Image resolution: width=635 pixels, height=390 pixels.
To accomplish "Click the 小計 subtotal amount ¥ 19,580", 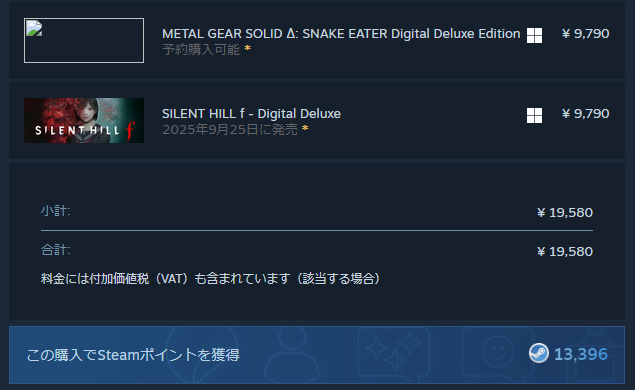I will 565,213.
